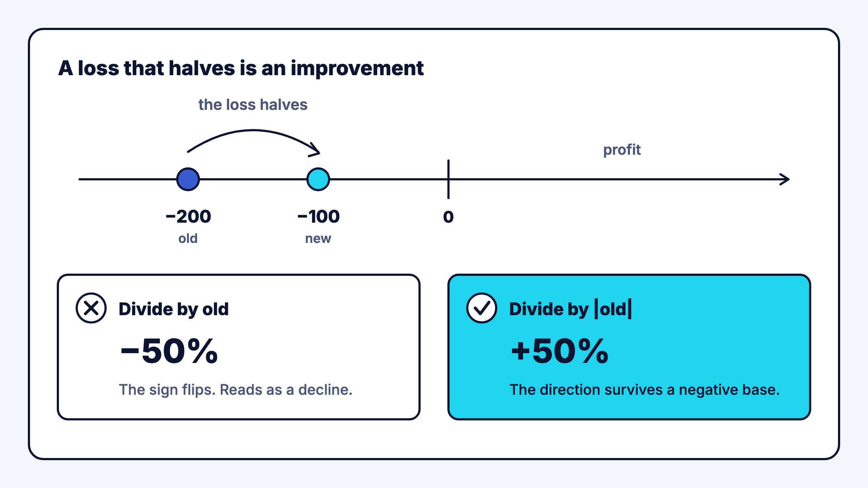Click the zero tick mark
This screenshot has width=868, height=488.
point(448,179)
